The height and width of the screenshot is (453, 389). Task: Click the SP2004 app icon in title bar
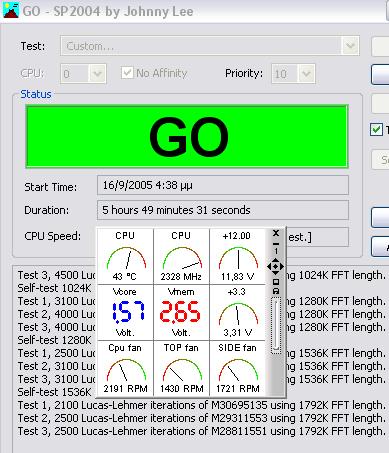pyautogui.click(x=11, y=9)
